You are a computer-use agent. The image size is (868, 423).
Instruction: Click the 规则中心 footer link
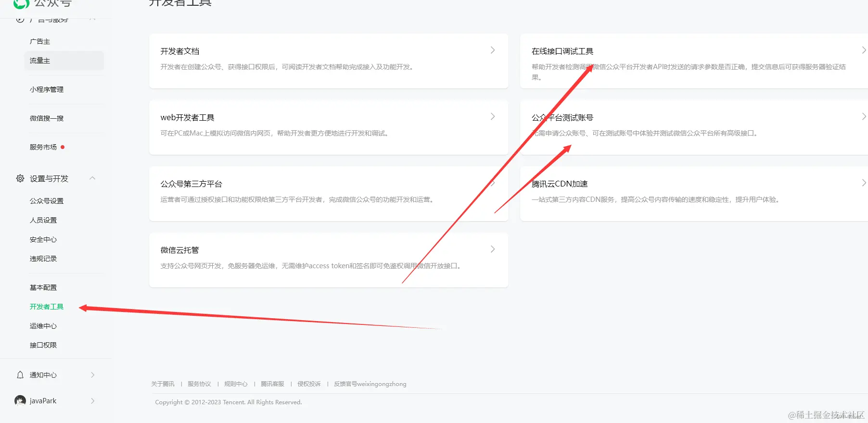[236, 384]
